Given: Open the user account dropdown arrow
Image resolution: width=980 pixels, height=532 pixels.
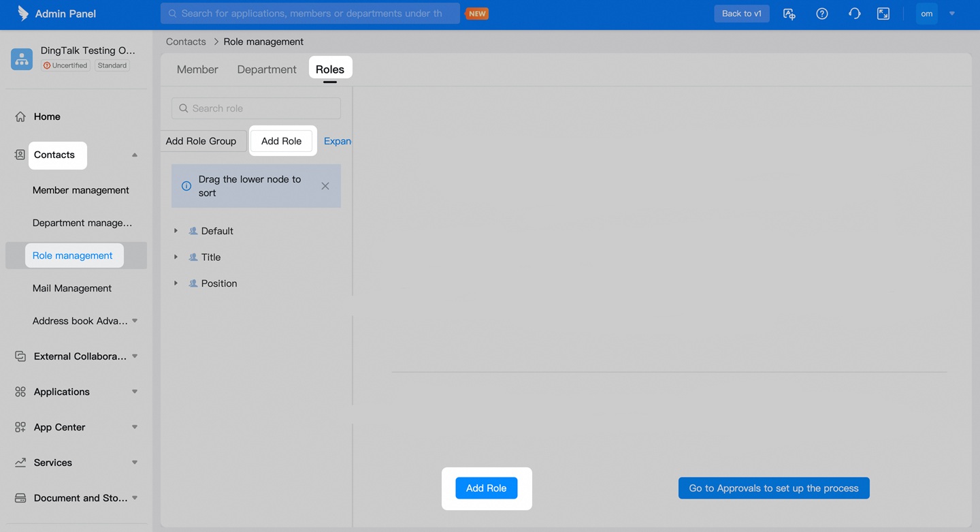Looking at the screenshot, I should [952, 14].
